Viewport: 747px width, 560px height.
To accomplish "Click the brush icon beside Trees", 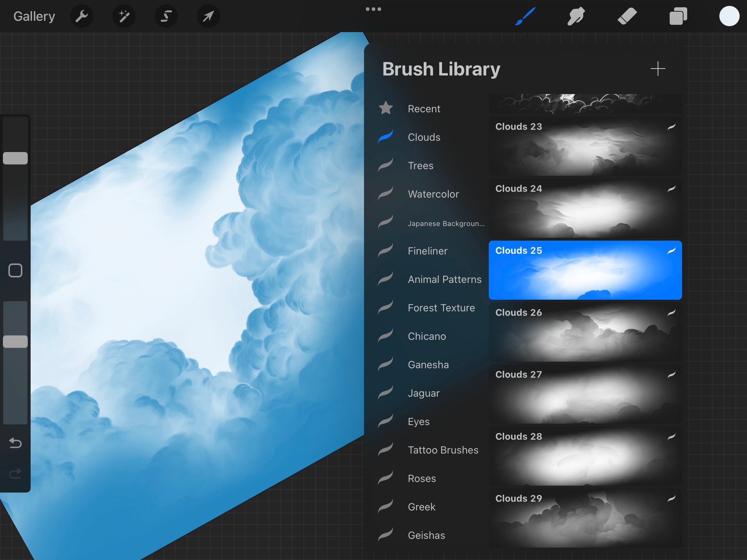I will pos(386,165).
